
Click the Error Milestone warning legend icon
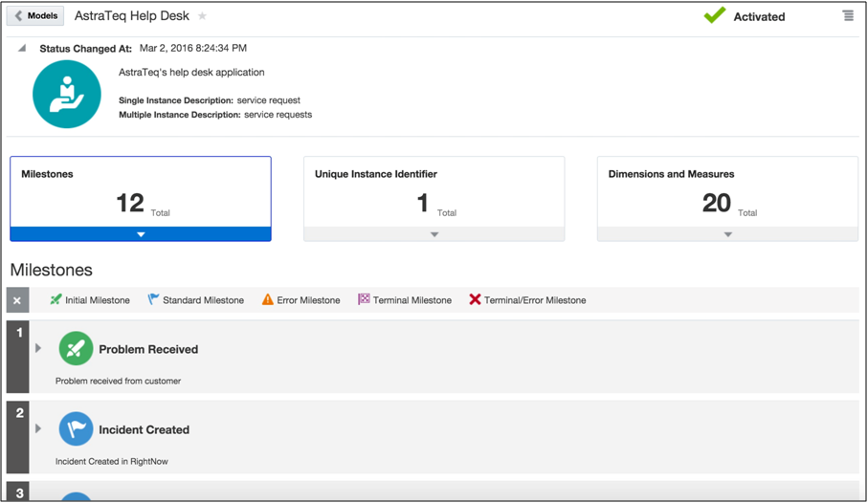(x=267, y=299)
